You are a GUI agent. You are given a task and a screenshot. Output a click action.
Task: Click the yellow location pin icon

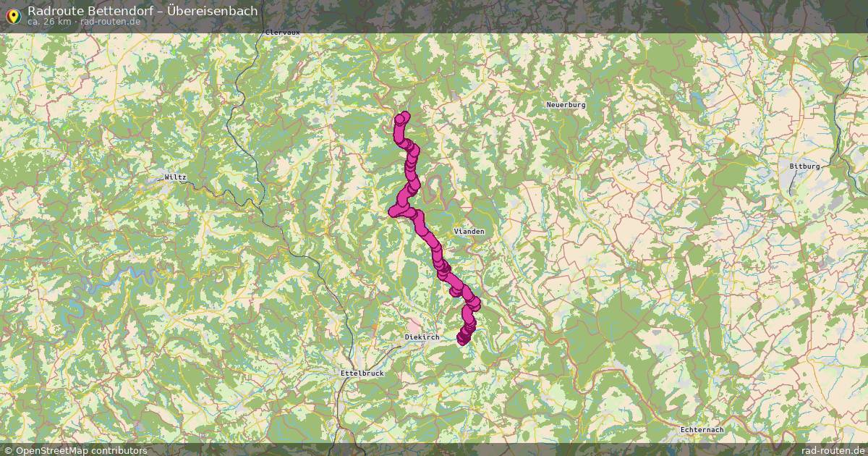pyautogui.click(x=12, y=14)
